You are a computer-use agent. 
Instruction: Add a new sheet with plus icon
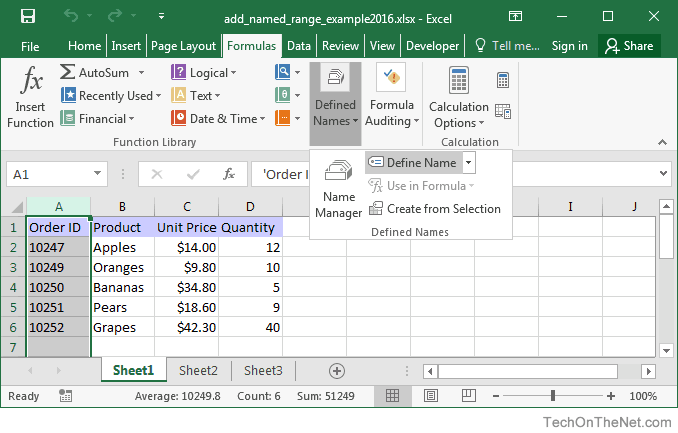tap(337, 371)
